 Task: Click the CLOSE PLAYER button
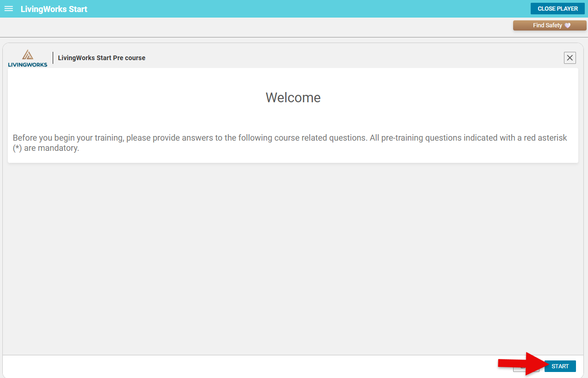pyautogui.click(x=557, y=9)
